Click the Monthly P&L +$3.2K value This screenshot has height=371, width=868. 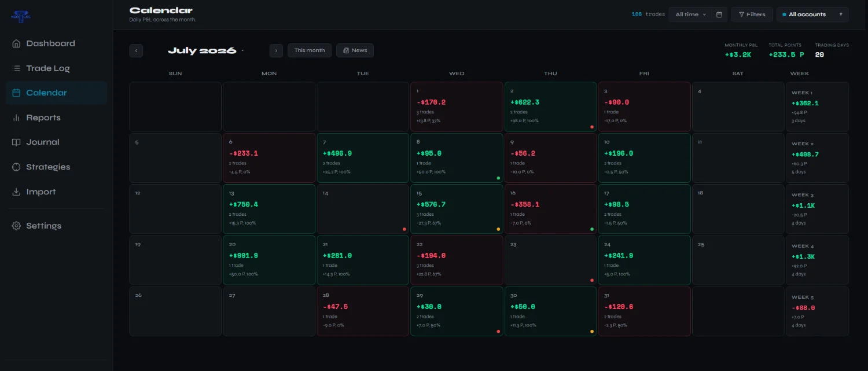coord(738,55)
